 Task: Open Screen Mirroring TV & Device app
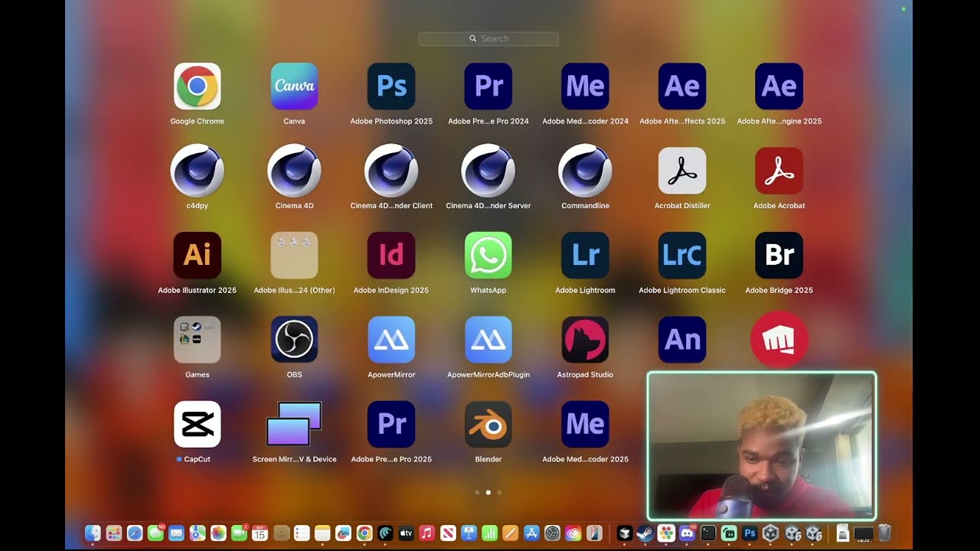[294, 424]
